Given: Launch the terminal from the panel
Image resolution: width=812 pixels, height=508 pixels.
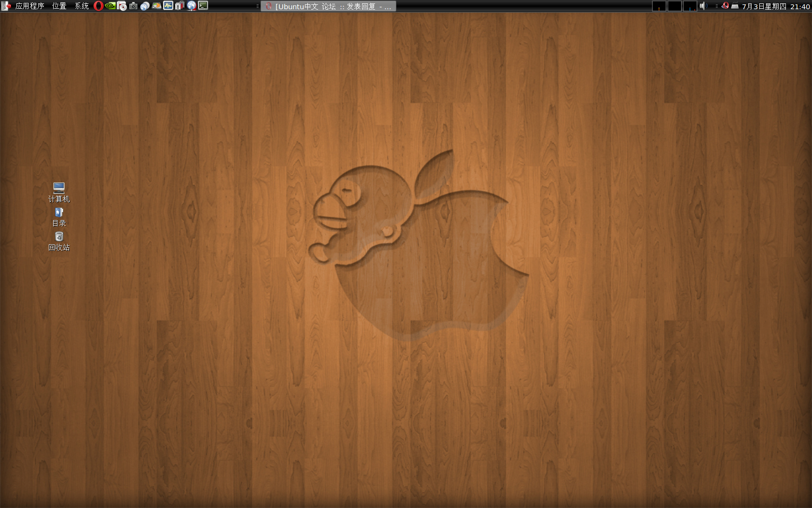Looking at the screenshot, I should click(x=203, y=6).
